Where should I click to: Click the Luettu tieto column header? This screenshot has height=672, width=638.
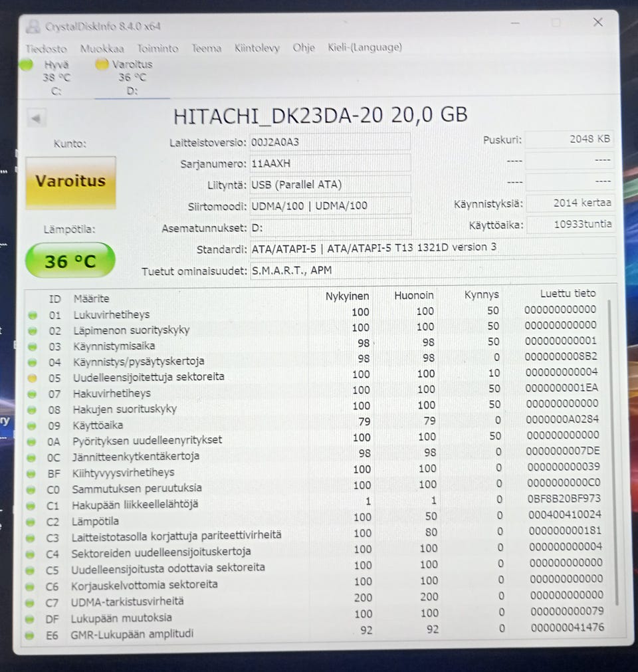click(x=568, y=293)
